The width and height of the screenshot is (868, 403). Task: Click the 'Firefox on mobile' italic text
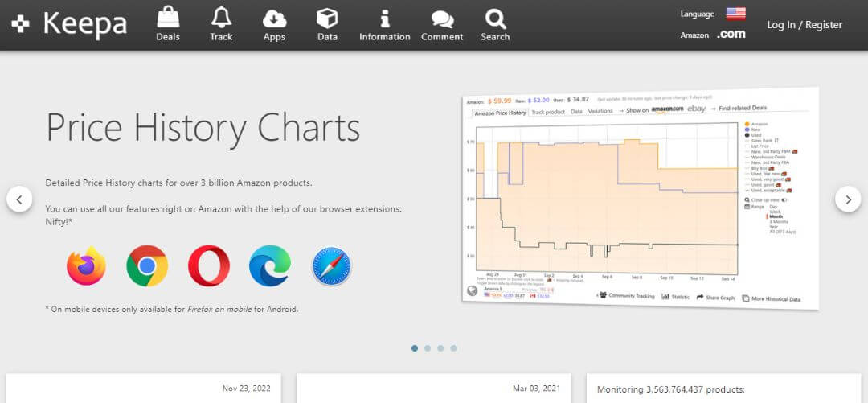point(219,310)
